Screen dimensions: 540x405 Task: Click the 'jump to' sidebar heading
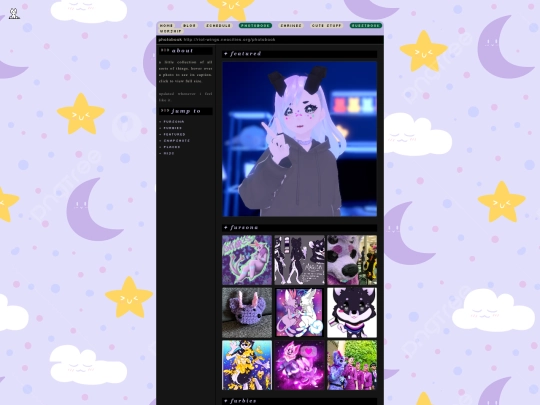[186, 111]
